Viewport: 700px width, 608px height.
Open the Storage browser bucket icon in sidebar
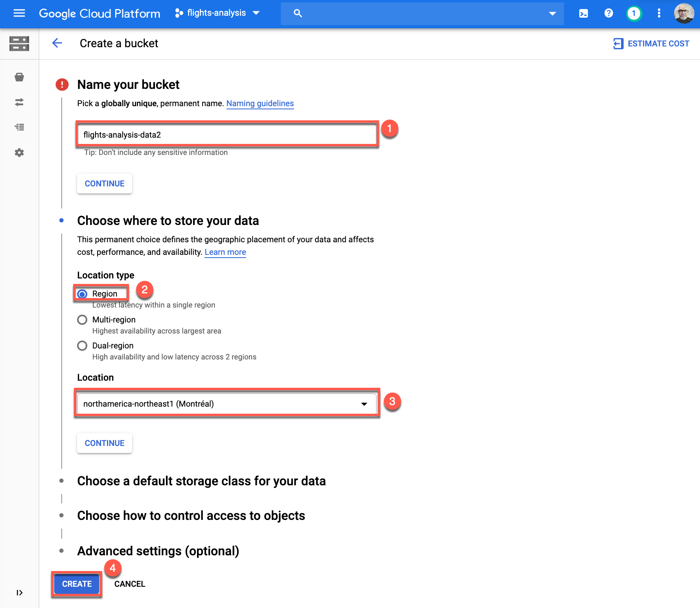[x=19, y=77]
